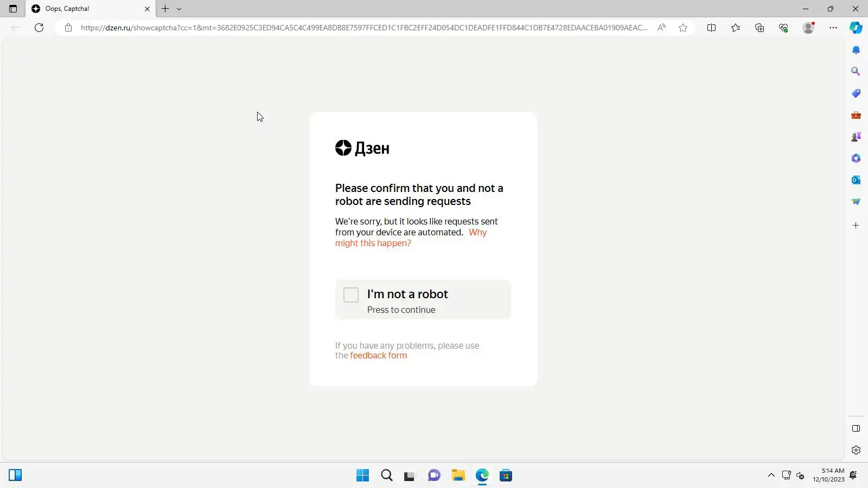The height and width of the screenshot is (488, 868).
Task: Open the display/network tray icon
Action: (787, 476)
